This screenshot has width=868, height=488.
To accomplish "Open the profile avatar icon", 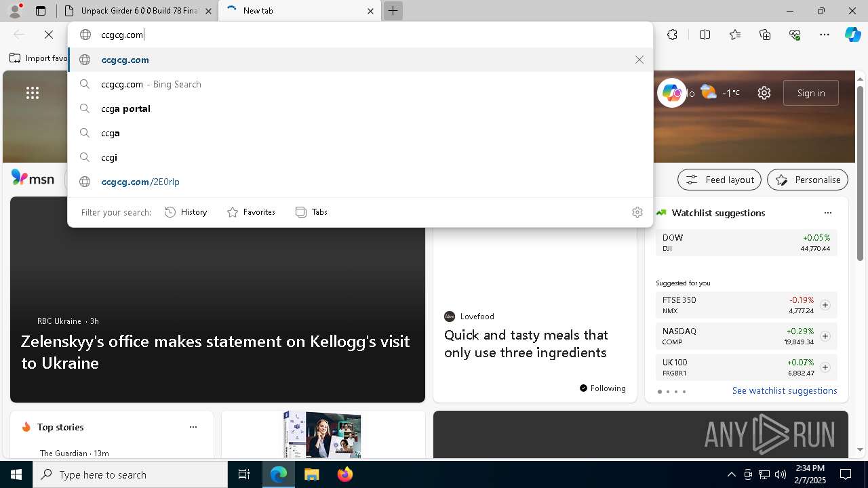I will click(15, 11).
